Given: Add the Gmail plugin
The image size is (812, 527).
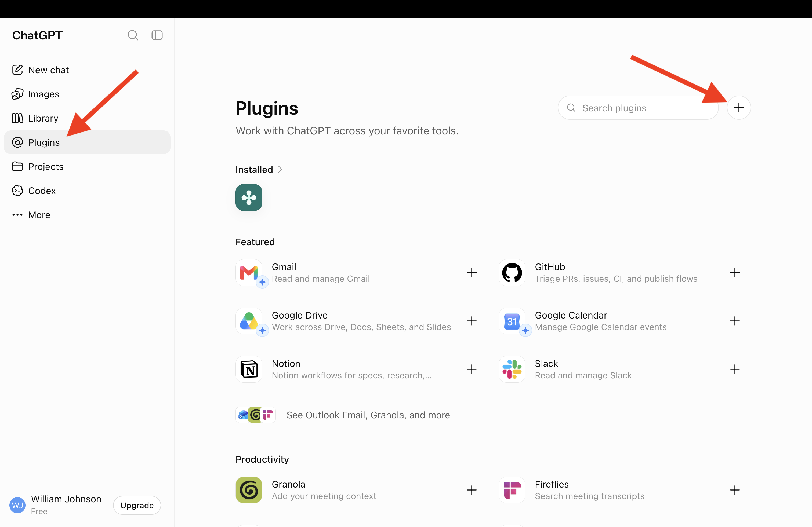Looking at the screenshot, I should 472,273.
